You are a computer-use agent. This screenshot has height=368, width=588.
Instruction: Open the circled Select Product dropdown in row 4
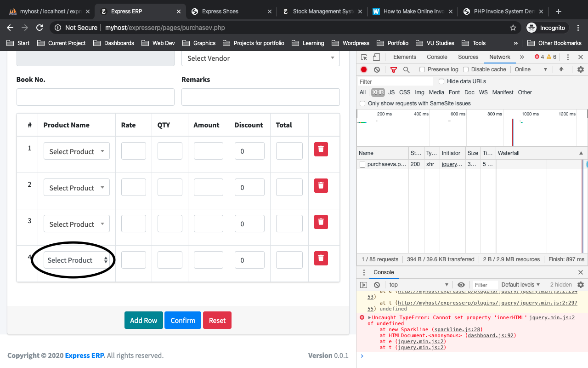coord(76,260)
